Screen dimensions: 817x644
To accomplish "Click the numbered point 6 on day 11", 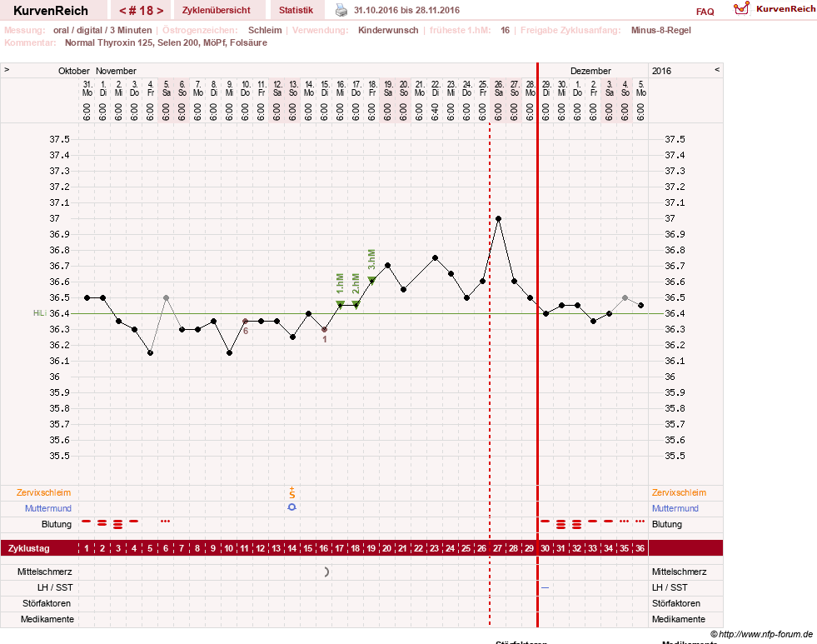I will click(246, 322).
